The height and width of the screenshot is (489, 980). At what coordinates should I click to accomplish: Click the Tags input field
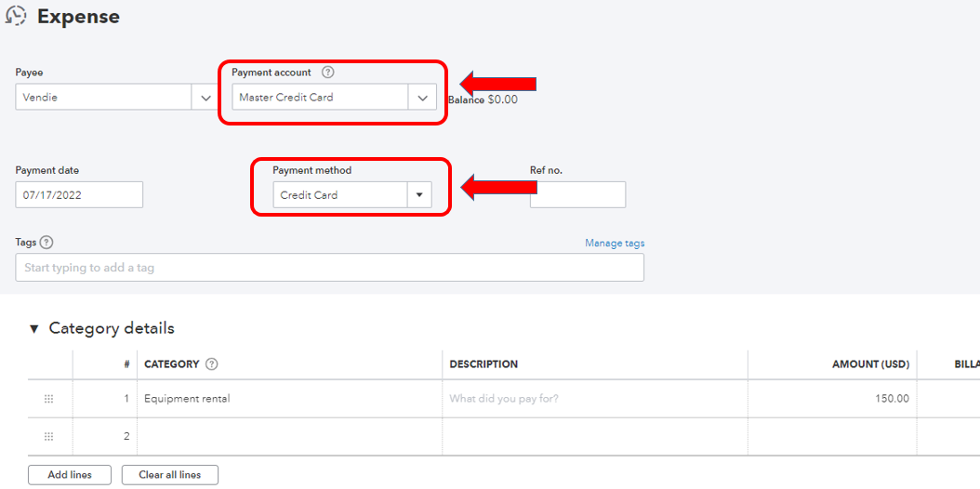pos(329,268)
